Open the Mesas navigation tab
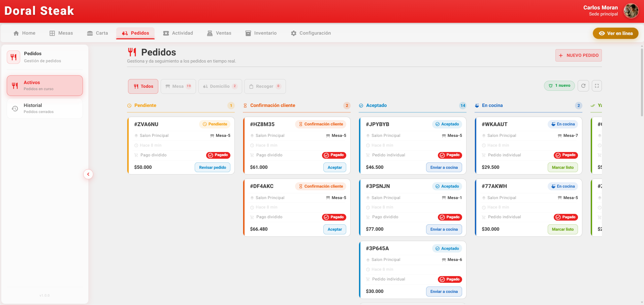 coord(61,33)
